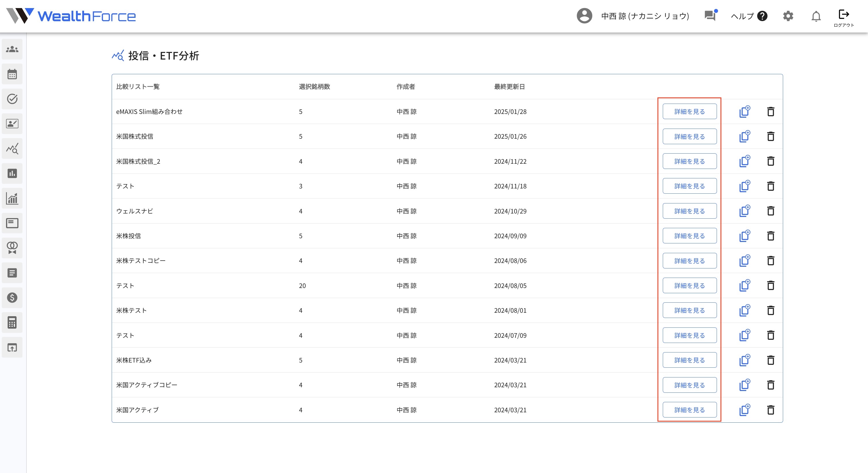Select the 米株テストコピー row name
The height and width of the screenshot is (473, 868).
coord(141,261)
